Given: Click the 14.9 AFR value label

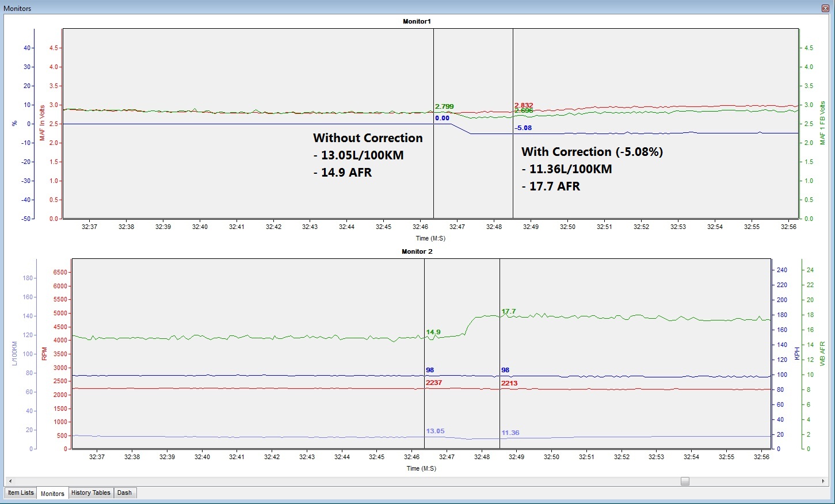Looking at the screenshot, I should [x=433, y=332].
